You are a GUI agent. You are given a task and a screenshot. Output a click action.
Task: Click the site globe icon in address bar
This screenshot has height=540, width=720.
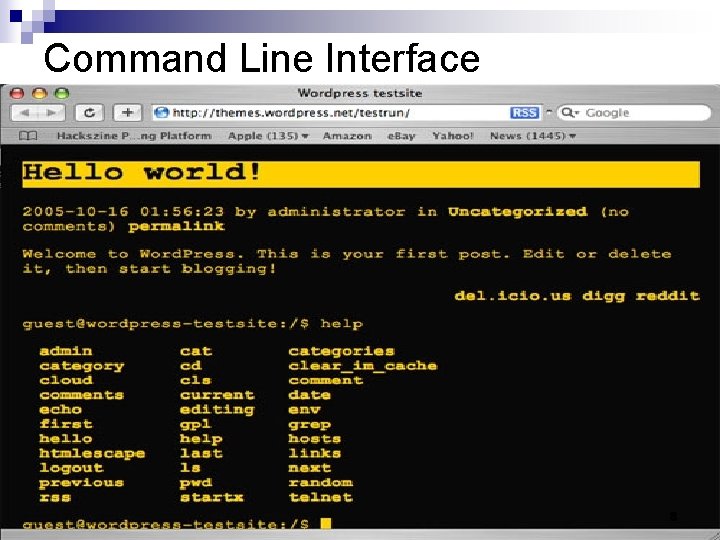(161, 112)
